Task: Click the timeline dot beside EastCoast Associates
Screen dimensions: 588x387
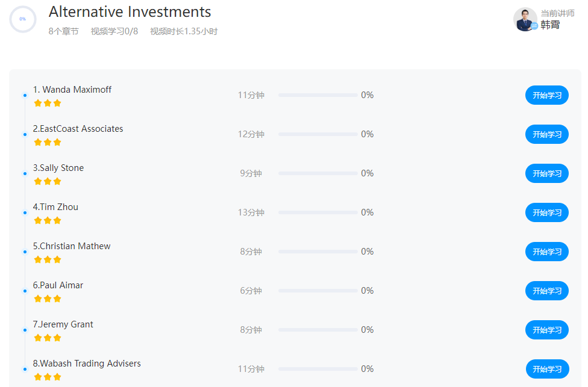Action: 25,134
